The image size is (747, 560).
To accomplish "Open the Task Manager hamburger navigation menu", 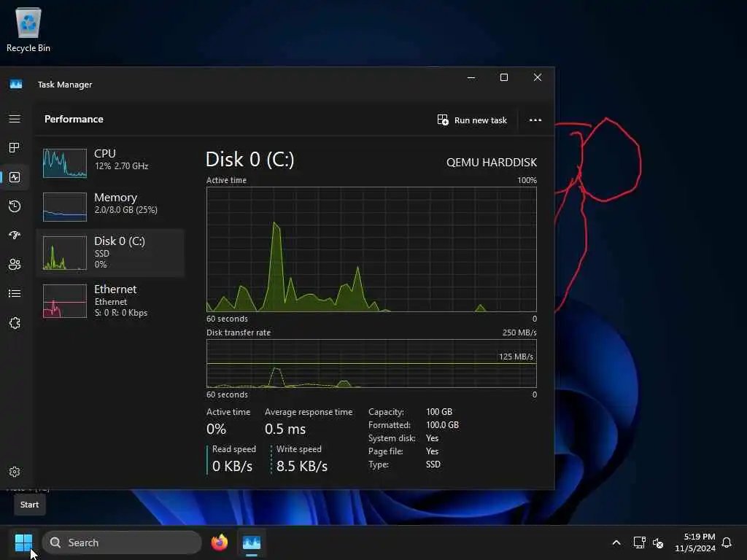I will coord(15,119).
